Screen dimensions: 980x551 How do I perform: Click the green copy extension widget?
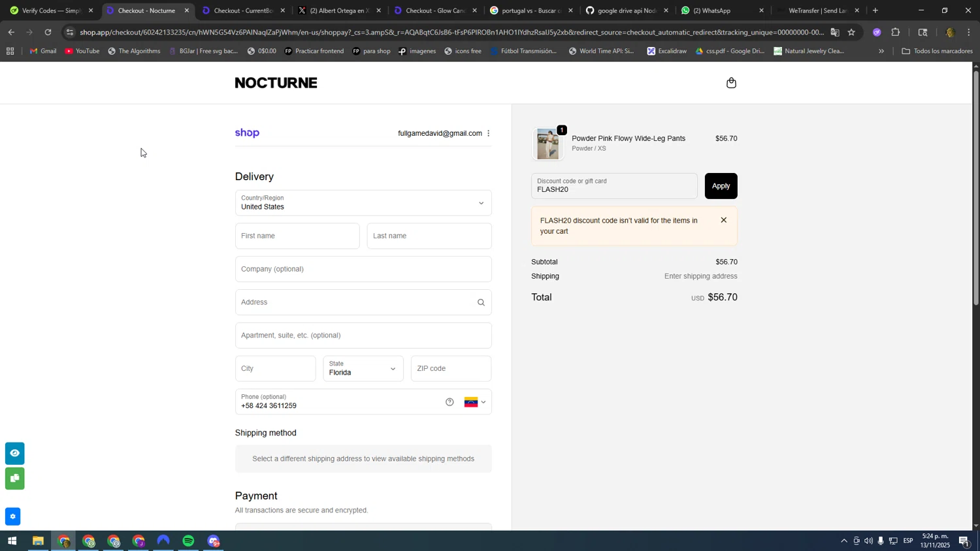pos(14,479)
